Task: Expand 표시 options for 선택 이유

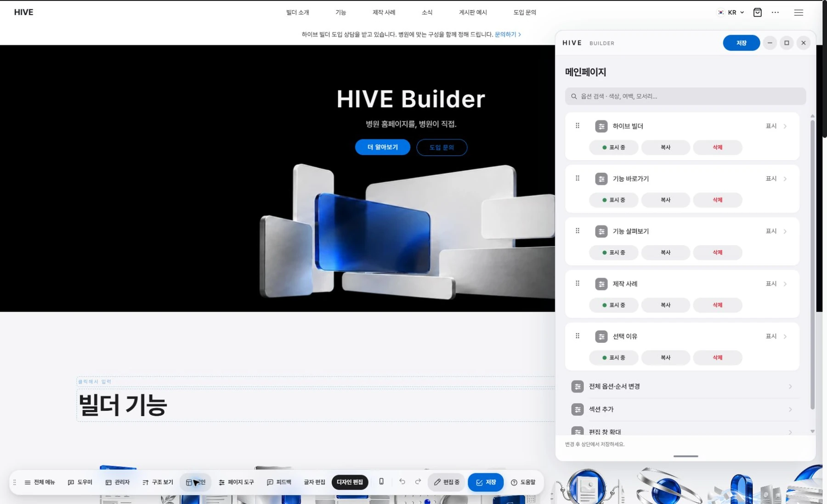Action: coord(776,336)
